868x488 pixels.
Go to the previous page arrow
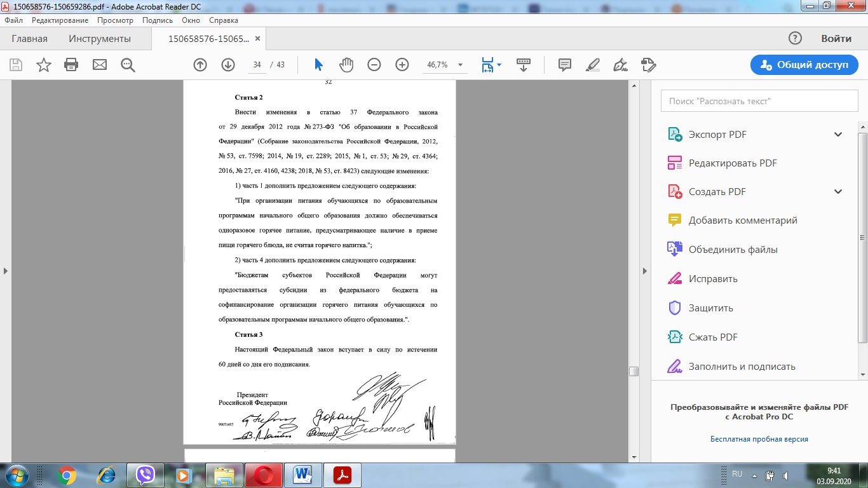(200, 65)
